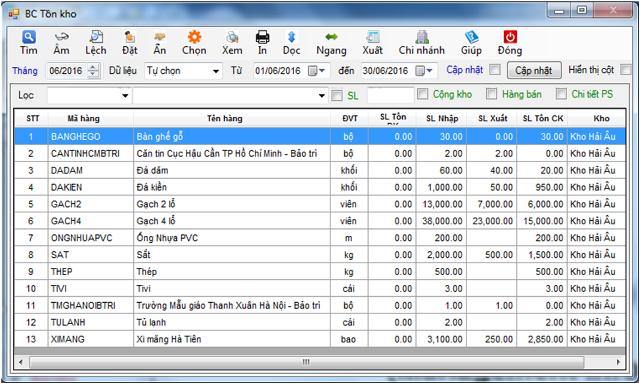Click the 38,000.00 SL Nhập value
The image size is (640, 384).
(442, 221)
